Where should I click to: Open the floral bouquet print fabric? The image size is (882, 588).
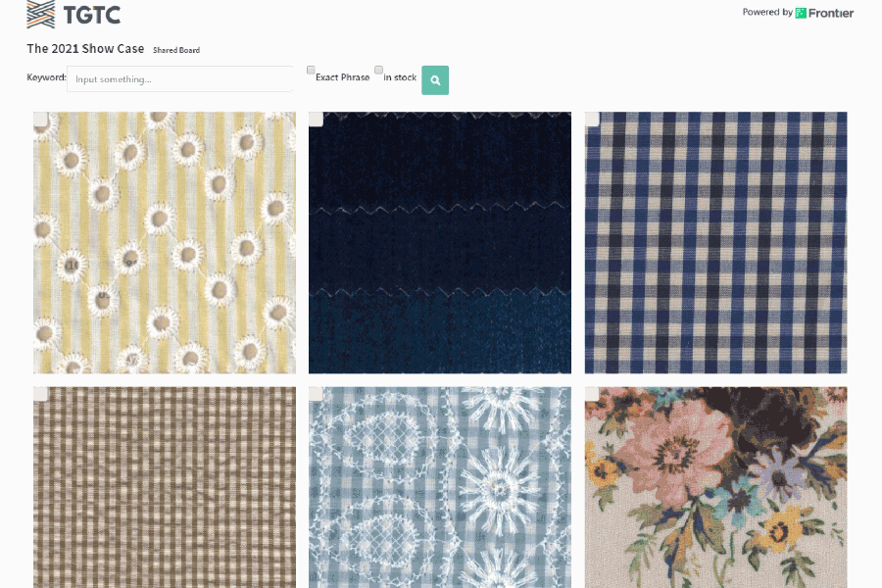716,487
